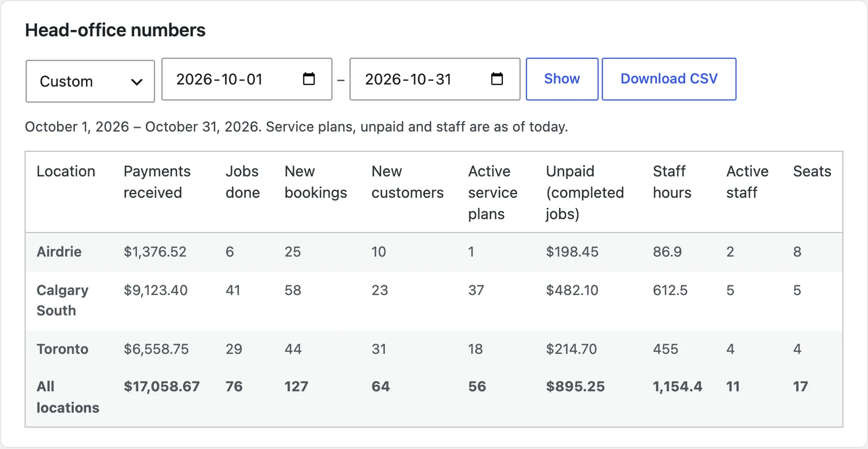Screen dimensions: 868x449
Task: Click Airdrie staff hours 86.9
Action: tap(667, 252)
